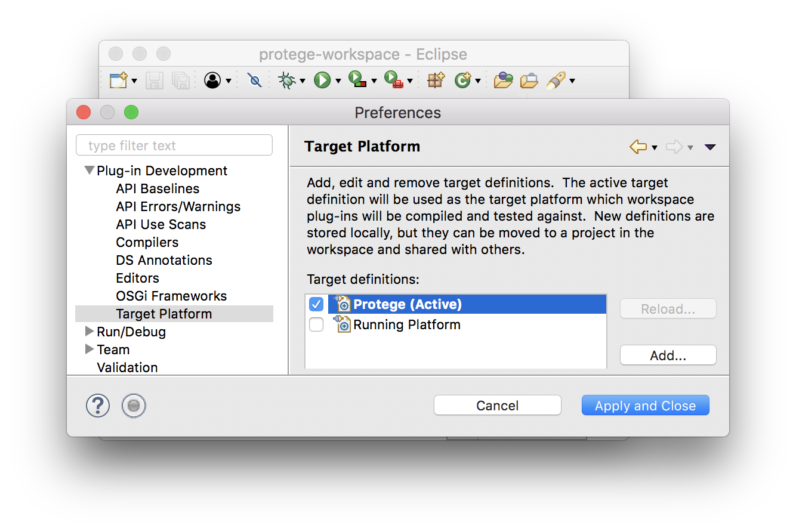Screen dimensions: 796x532
Task: Open the Back history dropdown arrow
Action: [x=655, y=148]
